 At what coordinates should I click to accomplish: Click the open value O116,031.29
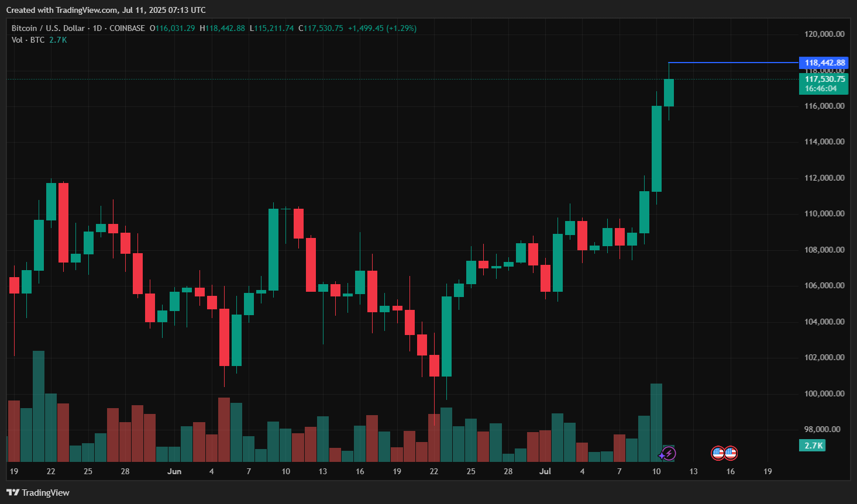coord(173,28)
